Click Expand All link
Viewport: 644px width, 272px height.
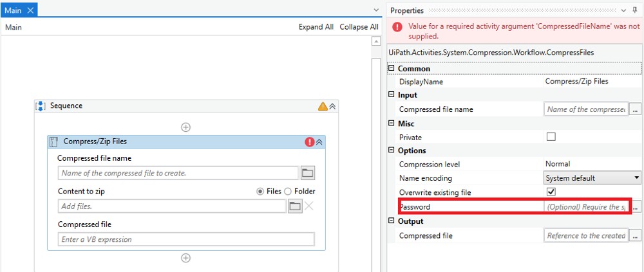pyautogui.click(x=316, y=27)
